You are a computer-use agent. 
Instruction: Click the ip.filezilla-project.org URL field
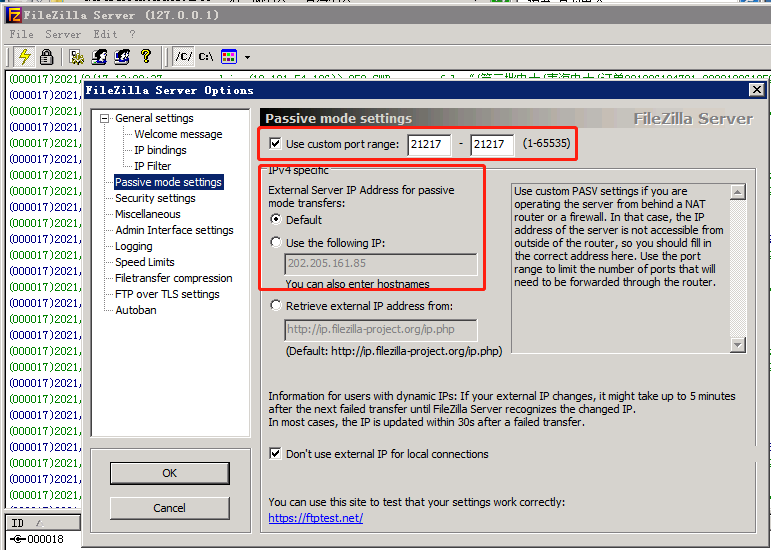381,330
